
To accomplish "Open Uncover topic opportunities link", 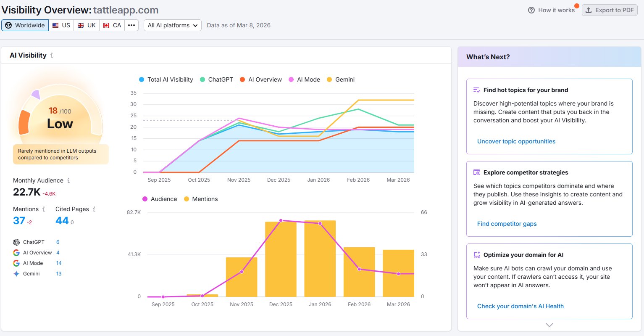I will click(516, 141).
